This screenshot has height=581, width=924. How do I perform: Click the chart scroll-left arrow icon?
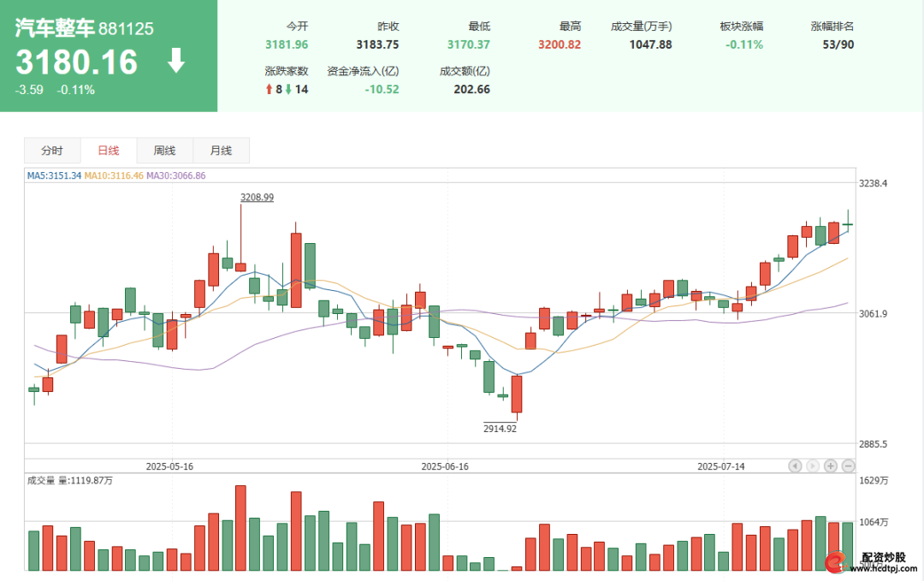[x=795, y=466]
